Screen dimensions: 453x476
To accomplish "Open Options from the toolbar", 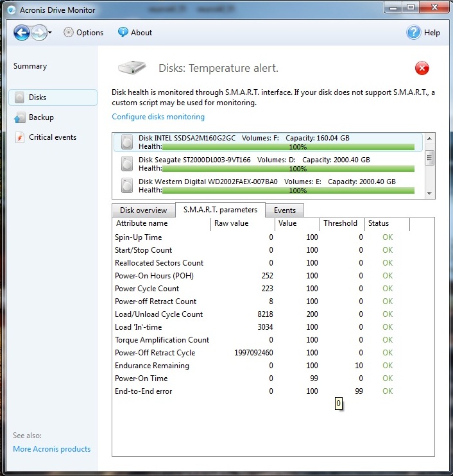I will coord(83,33).
